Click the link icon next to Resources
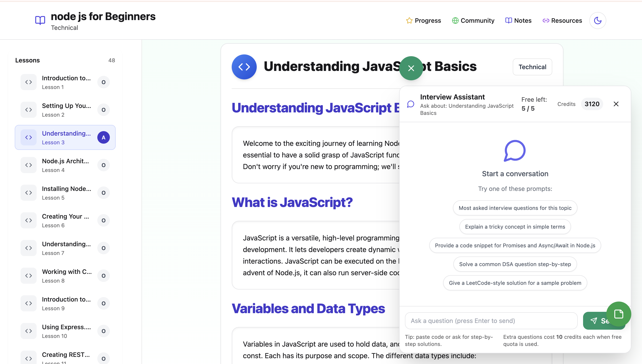The width and height of the screenshot is (642, 364). 546,21
